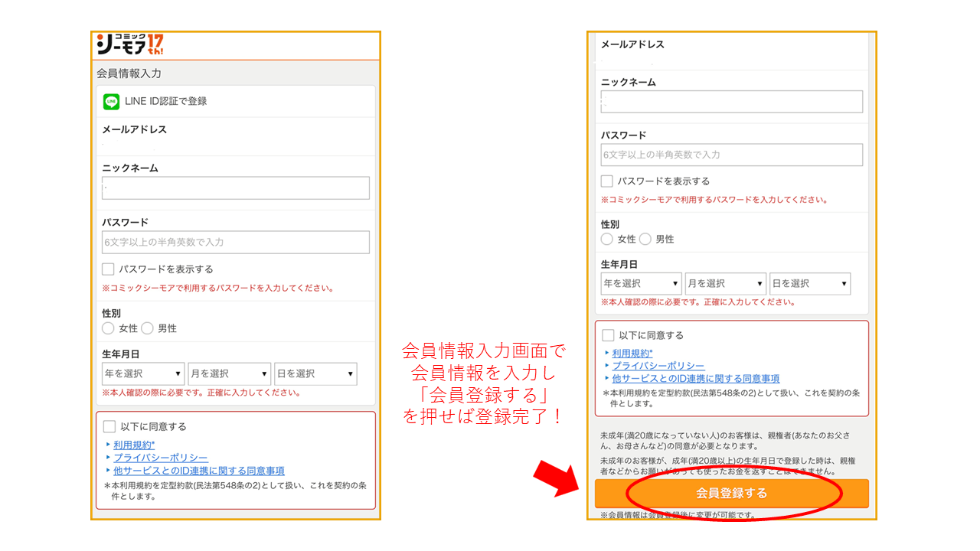Enable パスワードを表示する checkbox in left screen
The height and width of the screenshot is (551, 980).
109,269
